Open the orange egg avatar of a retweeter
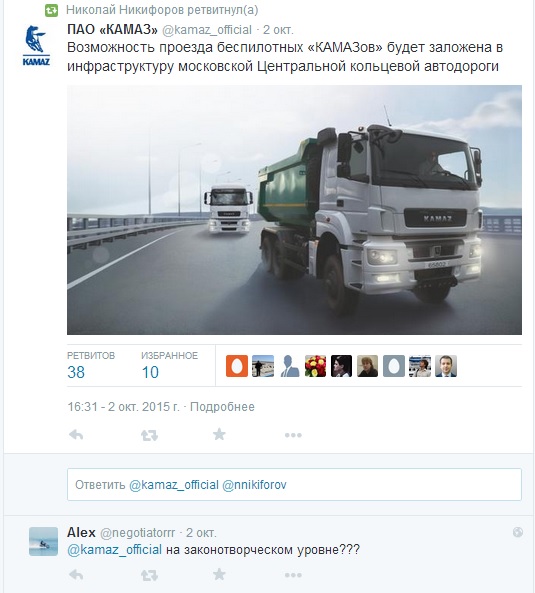Screen dimensions: 535x593 (x=237, y=366)
